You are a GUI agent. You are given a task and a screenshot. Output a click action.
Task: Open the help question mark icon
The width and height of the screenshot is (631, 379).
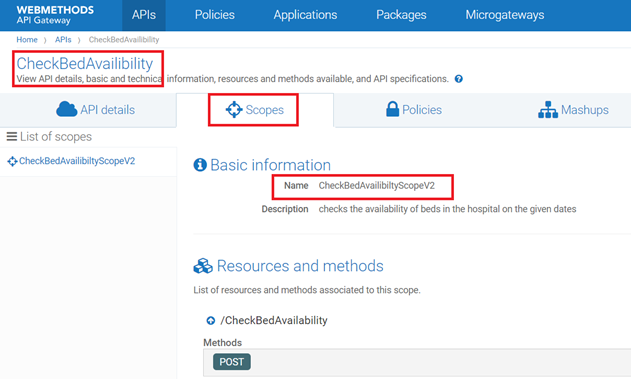click(x=458, y=79)
